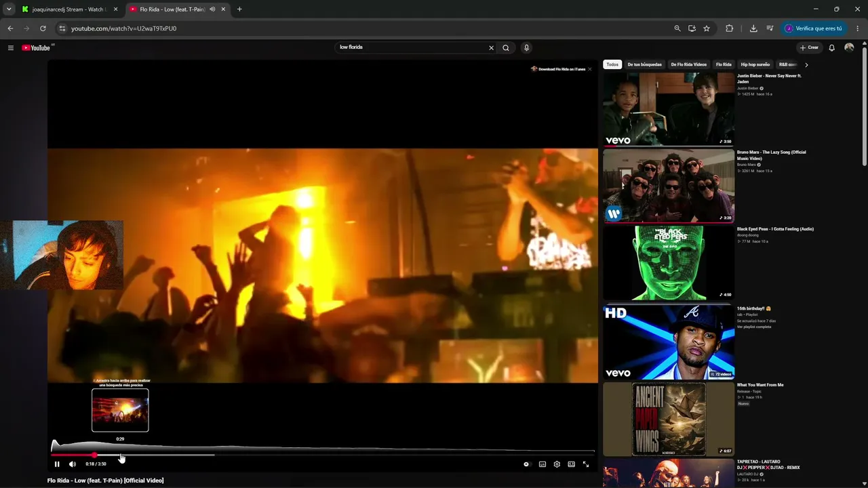This screenshot has width=868, height=488.
Task: Open the browser downloads panel
Action: 753,28
